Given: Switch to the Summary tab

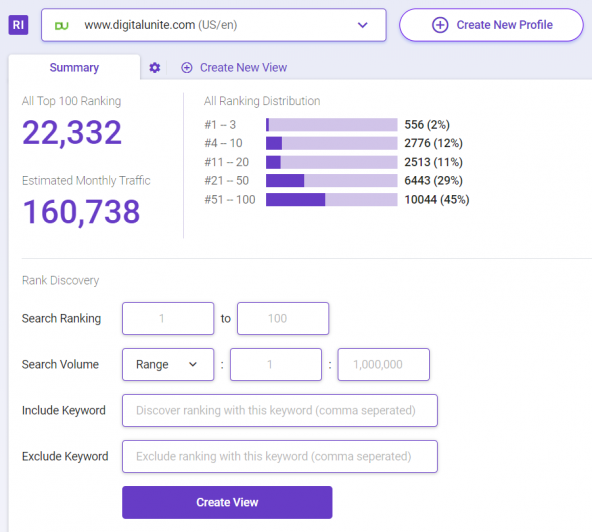Looking at the screenshot, I should click(74, 67).
